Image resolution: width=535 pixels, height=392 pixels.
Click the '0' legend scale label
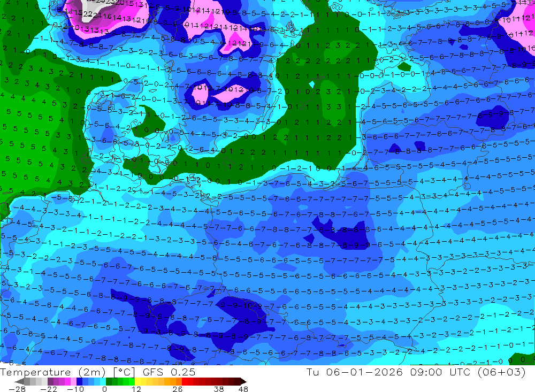click(x=104, y=389)
